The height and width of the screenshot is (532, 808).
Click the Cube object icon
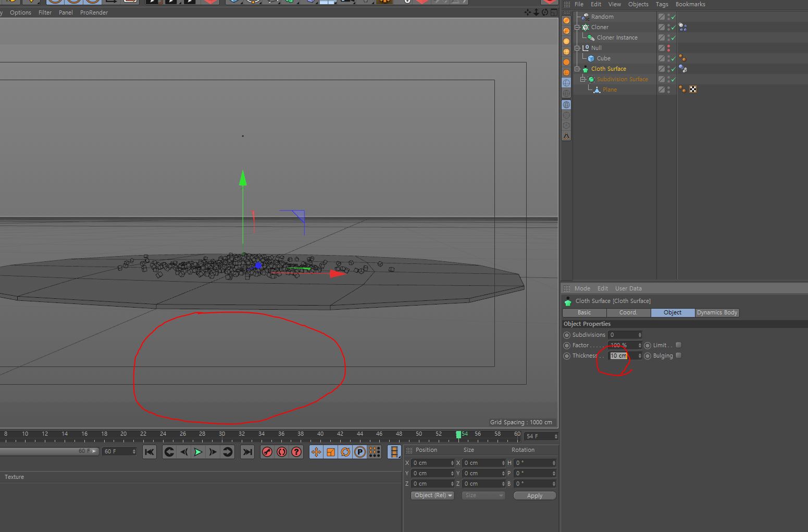click(x=591, y=58)
